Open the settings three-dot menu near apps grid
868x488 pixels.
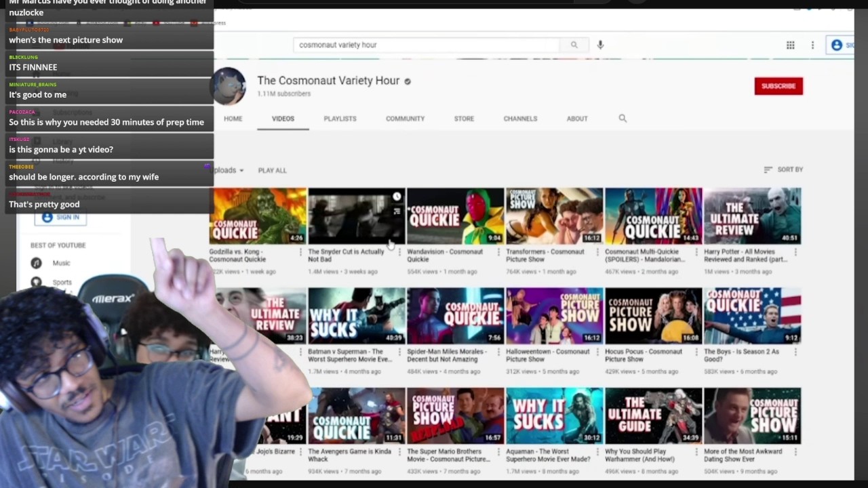pos(812,45)
